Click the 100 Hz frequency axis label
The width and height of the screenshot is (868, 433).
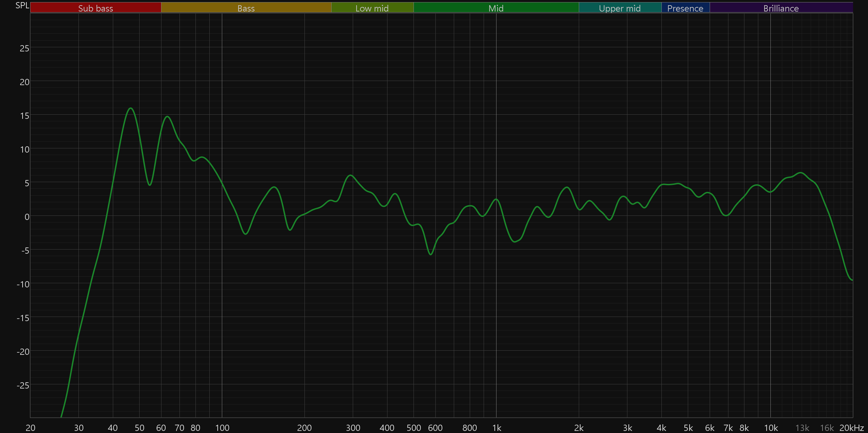pos(222,428)
